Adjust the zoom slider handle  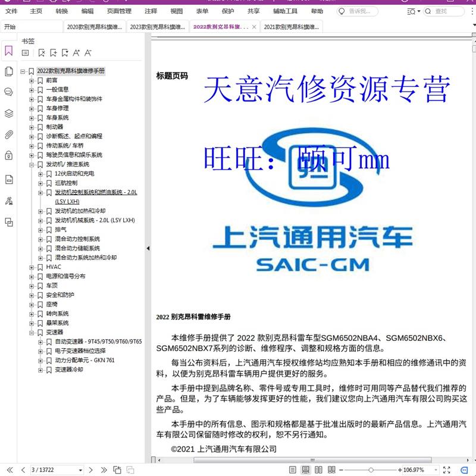tap(371, 470)
